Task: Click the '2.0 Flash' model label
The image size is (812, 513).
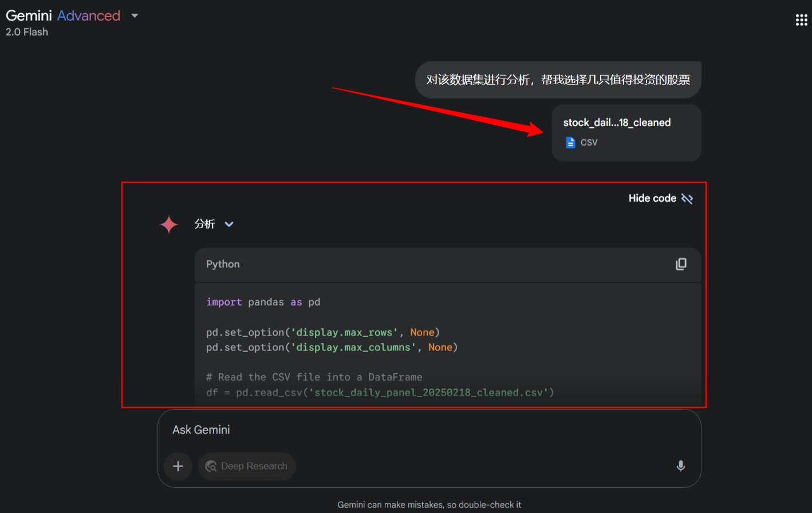Action: (x=27, y=32)
